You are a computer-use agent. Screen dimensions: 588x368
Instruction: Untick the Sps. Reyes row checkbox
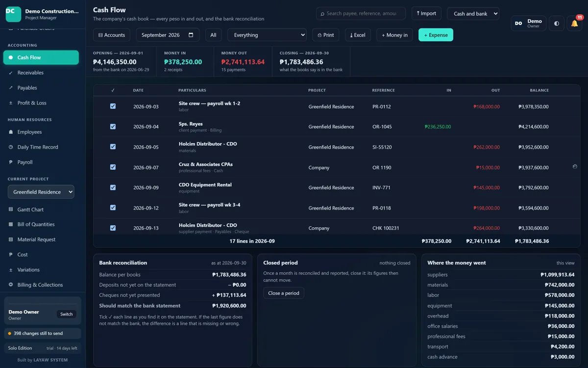click(x=113, y=127)
